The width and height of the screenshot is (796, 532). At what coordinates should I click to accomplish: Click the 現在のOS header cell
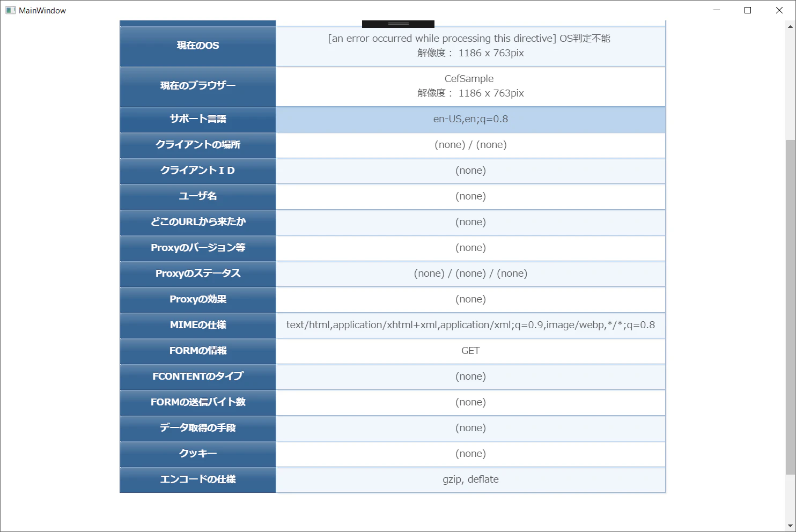click(x=198, y=46)
